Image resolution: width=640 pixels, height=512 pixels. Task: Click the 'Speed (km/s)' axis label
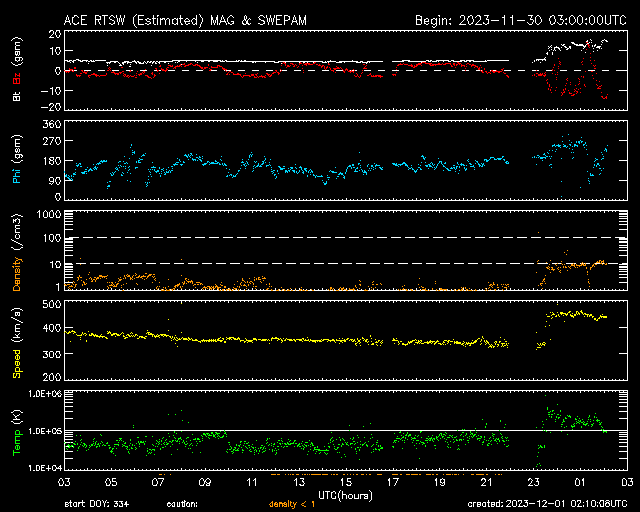tap(17, 343)
